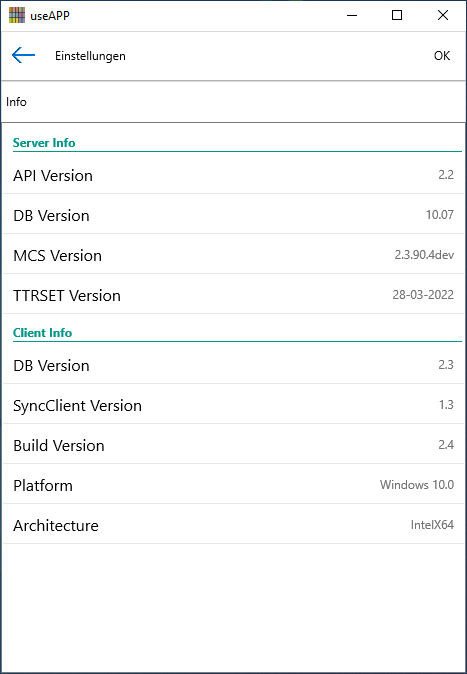Screen dimensions: 467x674
Task: Minimize the useAPP window
Action: [352, 15]
